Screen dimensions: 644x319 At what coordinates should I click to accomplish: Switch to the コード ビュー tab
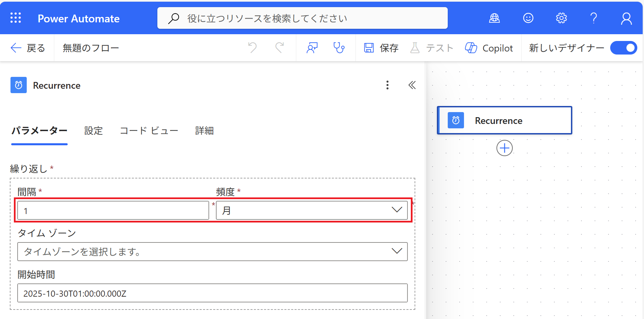tap(149, 131)
